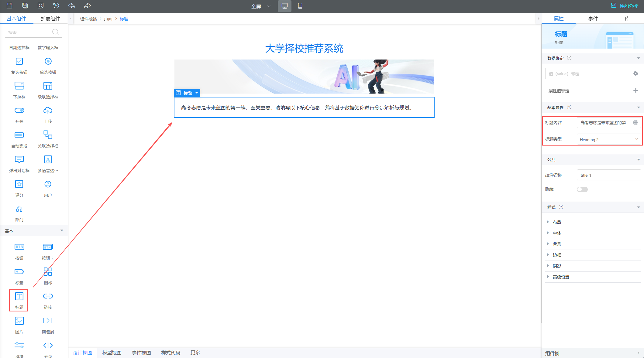Viewport: 644px width, 358px height.
Task: Click the undo arrow in the top toolbar
Action: 72,6
